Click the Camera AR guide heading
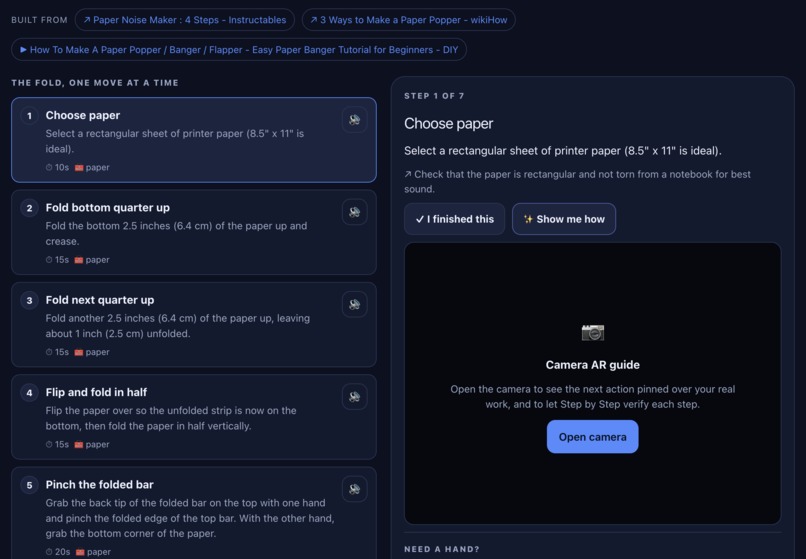 [593, 365]
